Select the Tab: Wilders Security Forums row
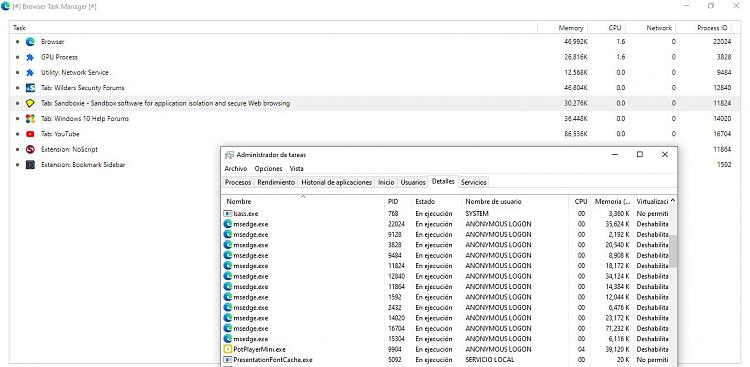The height and width of the screenshot is (367, 750). pos(375,88)
